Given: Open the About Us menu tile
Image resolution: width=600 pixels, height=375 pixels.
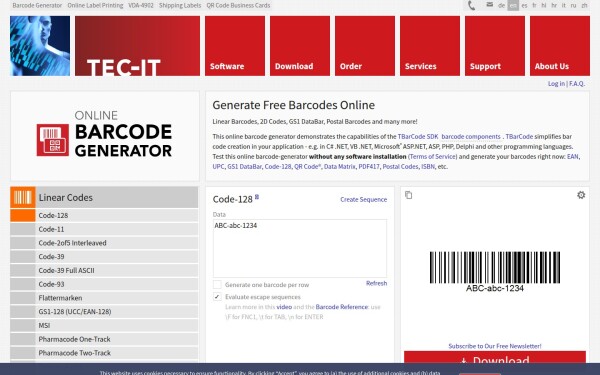Looking at the screenshot, I should click(x=560, y=46).
